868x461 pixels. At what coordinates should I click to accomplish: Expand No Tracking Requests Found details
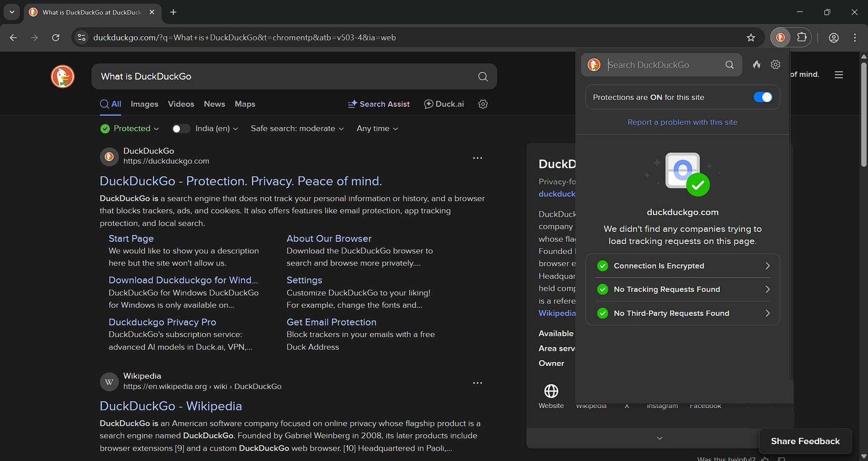[x=682, y=290]
